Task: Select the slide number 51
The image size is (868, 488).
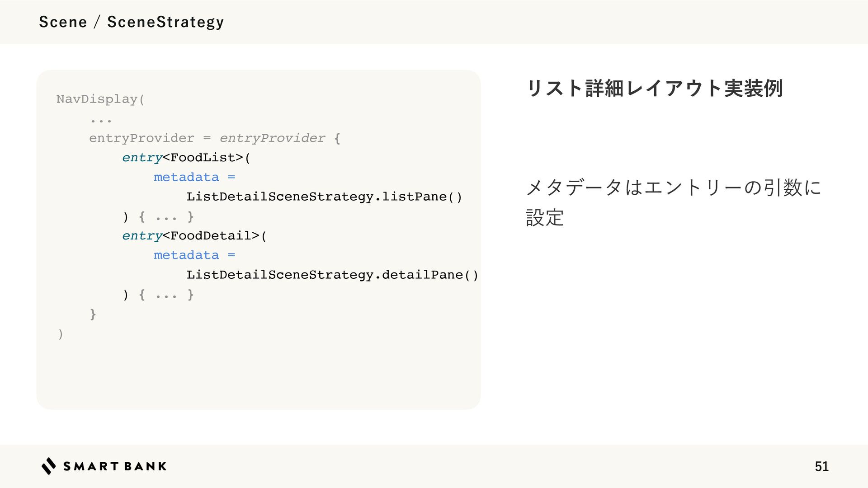Action: pos(821,466)
